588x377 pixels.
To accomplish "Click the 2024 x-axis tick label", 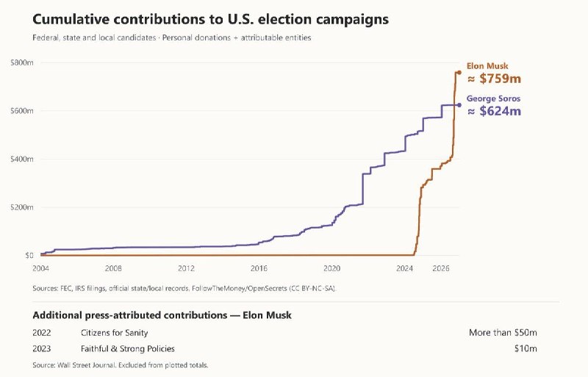I will [404, 268].
